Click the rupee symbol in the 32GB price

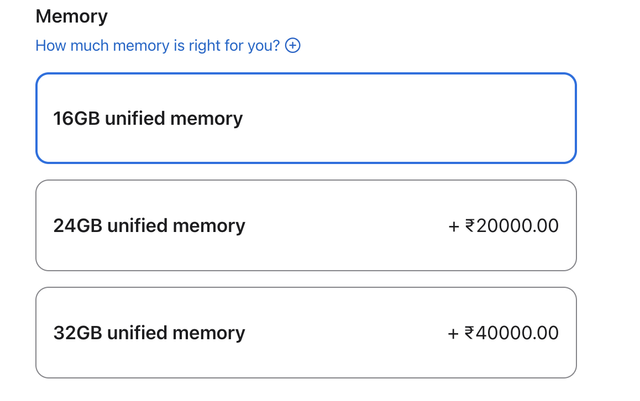coord(470,333)
